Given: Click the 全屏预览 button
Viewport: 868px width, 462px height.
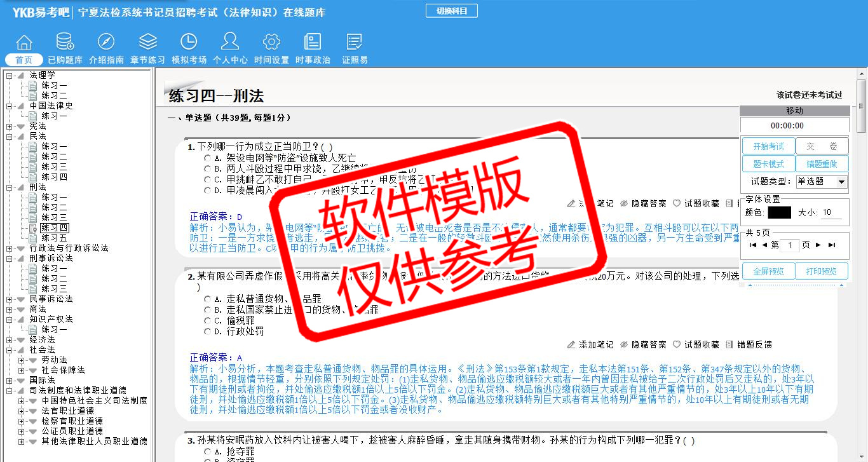Looking at the screenshot, I should coord(768,271).
